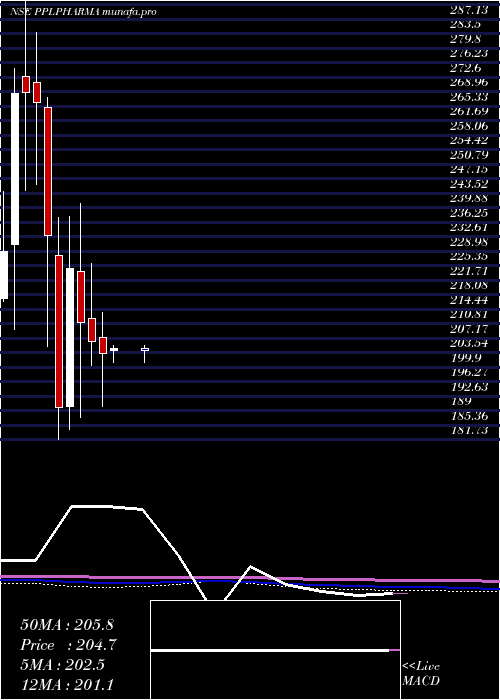The width and height of the screenshot is (500, 700).
Task: Click the 225.35 price axis label
Action: coord(470,256)
